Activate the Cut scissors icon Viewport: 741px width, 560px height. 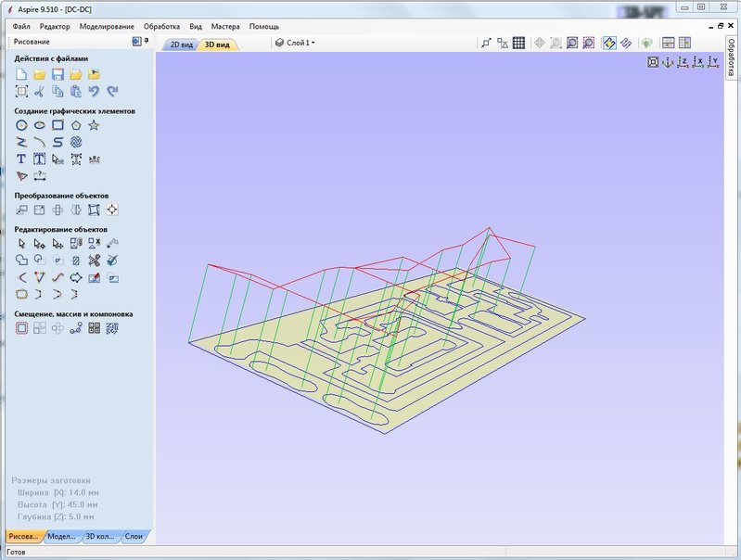(40, 91)
